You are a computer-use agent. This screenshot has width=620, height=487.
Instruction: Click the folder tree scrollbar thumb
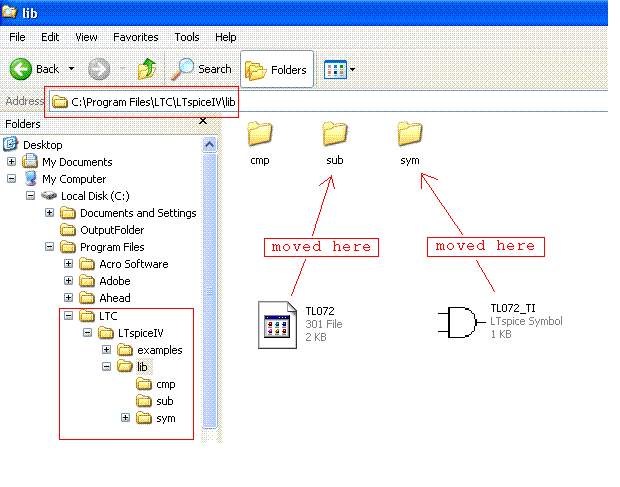[x=210, y=291]
